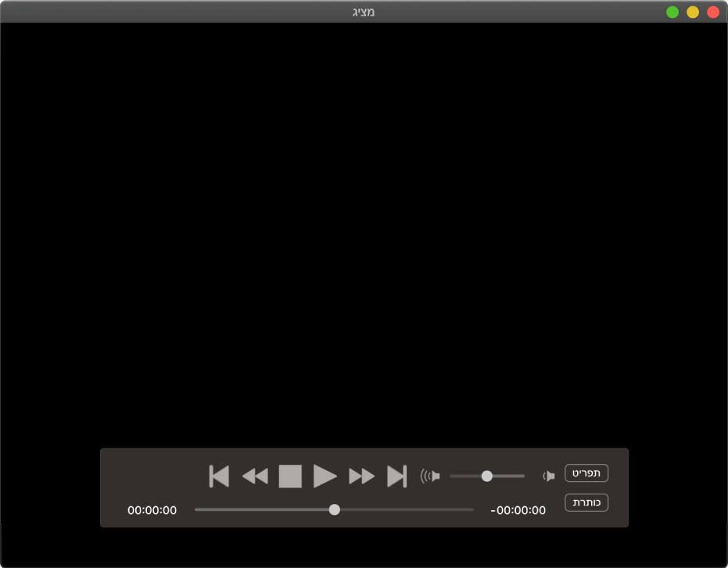
Task: Stop the DVD playback
Action: click(x=290, y=476)
